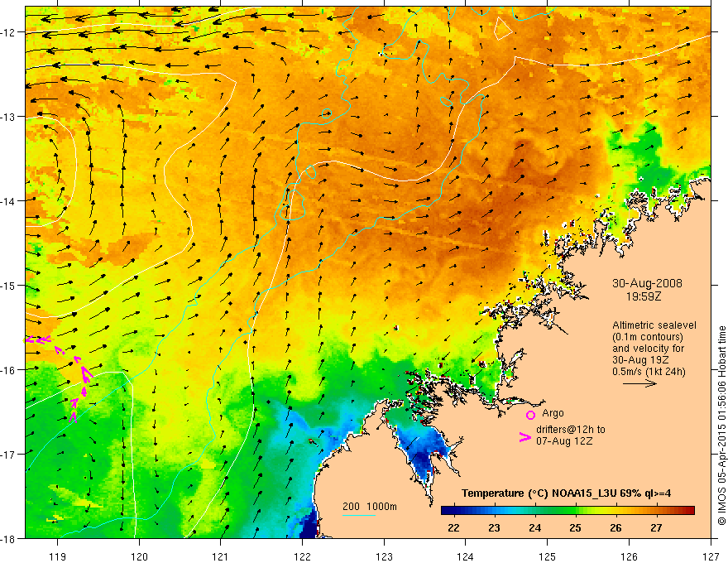Click the time label "19:59Z"

click(x=643, y=296)
